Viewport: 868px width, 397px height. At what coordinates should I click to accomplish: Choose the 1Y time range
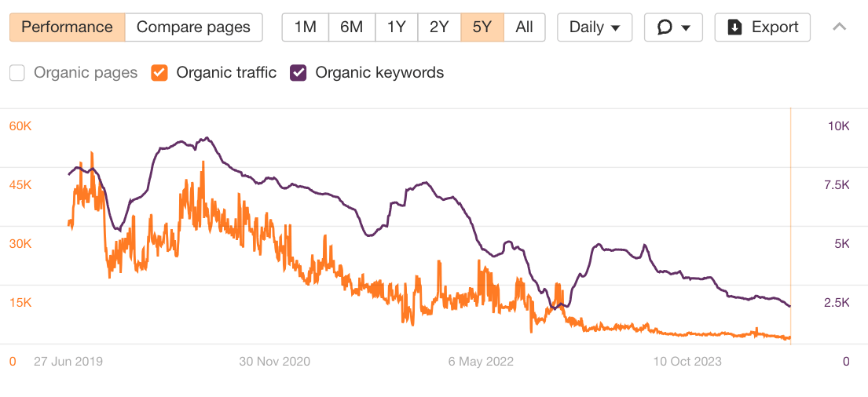click(396, 27)
